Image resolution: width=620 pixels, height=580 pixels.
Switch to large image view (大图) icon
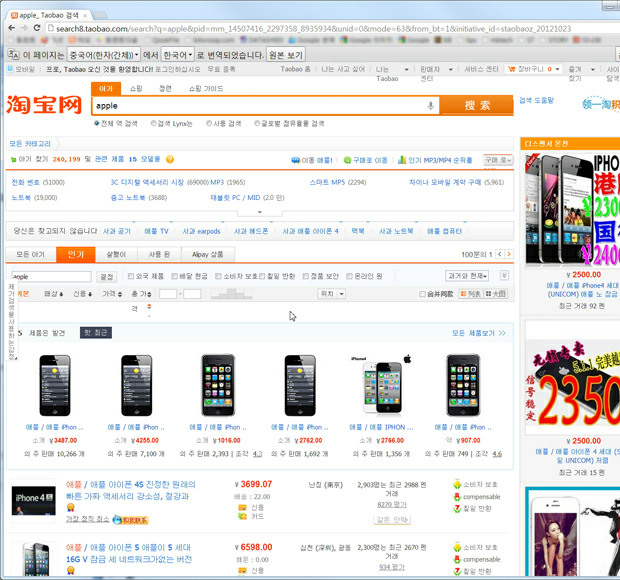pos(496,294)
